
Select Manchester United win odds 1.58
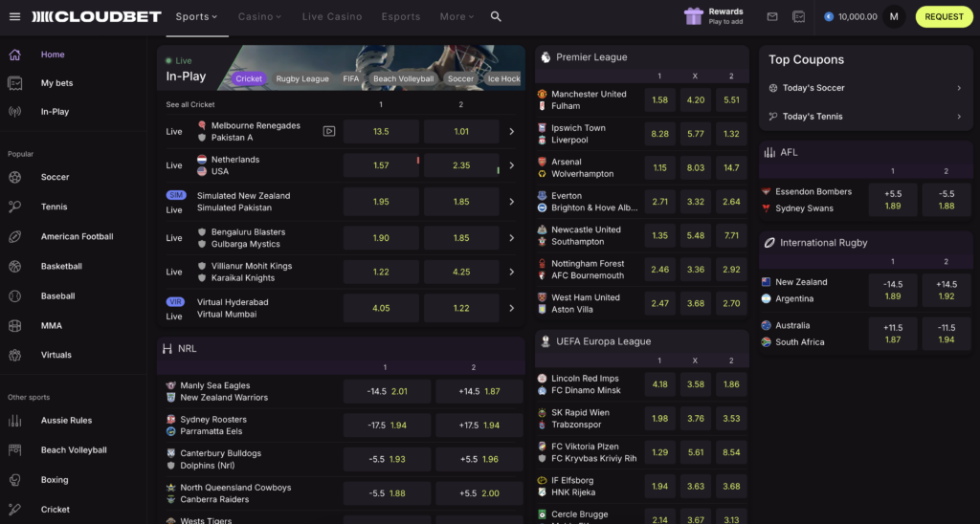[x=659, y=99]
